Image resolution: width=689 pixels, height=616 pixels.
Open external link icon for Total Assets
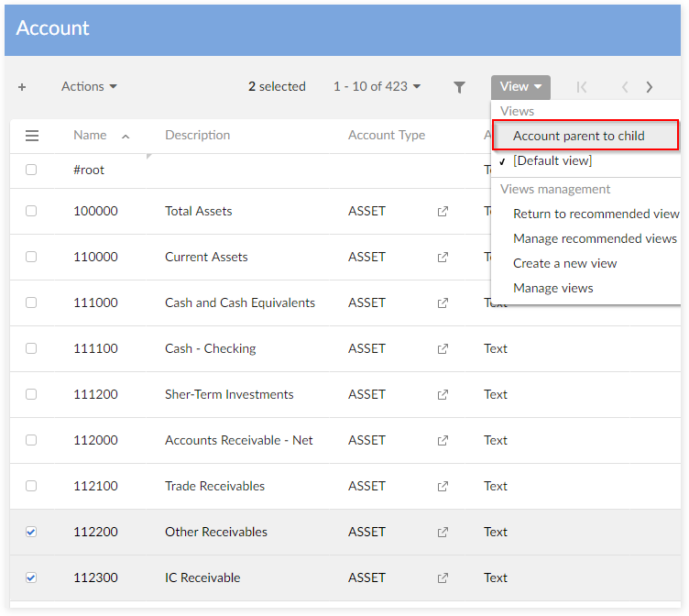(443, 212)
